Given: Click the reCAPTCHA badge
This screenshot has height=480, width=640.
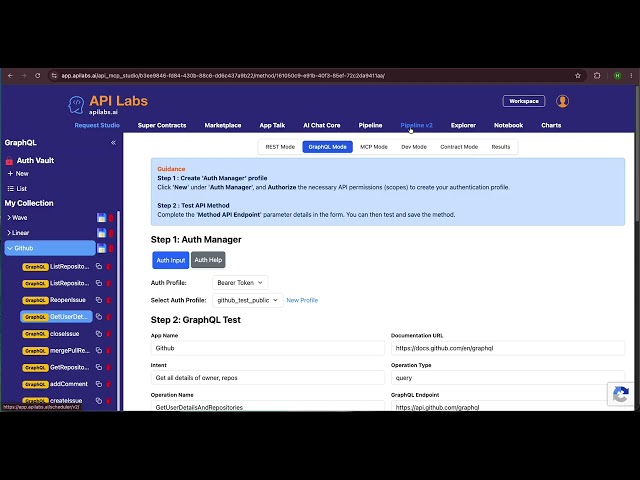Looking at the screenshot, I should 620,394.
